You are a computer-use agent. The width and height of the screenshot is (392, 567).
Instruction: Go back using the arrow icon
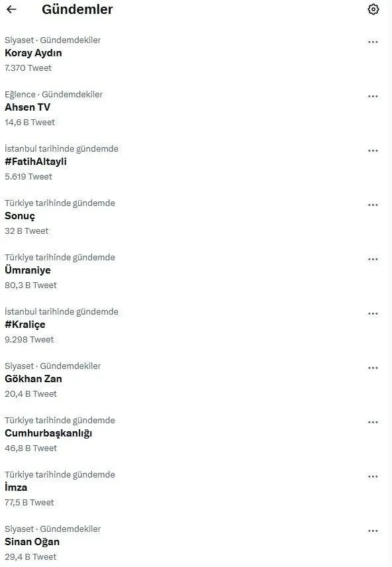[11, 9]
